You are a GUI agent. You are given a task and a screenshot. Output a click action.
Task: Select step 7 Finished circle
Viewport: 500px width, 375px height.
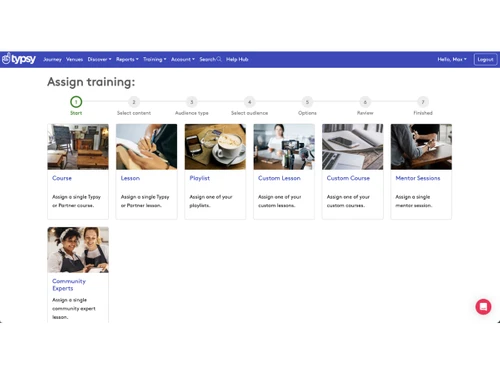423,102
